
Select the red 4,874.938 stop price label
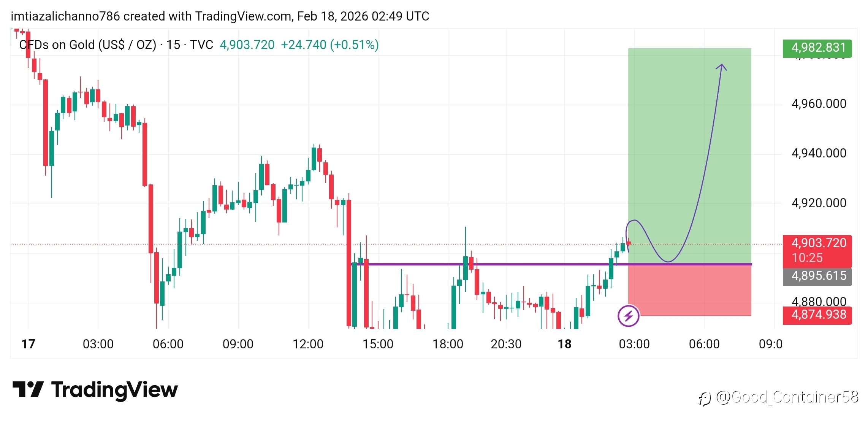click(x=817, y=315)
